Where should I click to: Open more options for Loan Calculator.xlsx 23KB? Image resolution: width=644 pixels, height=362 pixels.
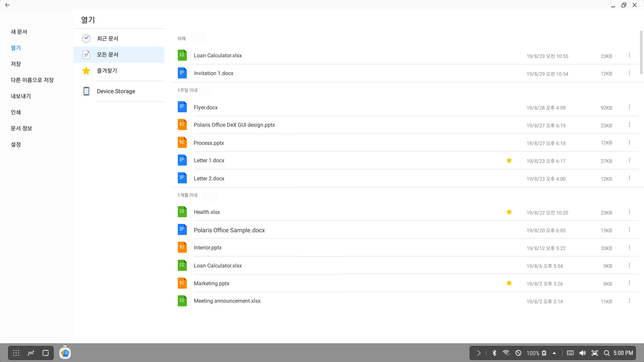tap(629, 55)
